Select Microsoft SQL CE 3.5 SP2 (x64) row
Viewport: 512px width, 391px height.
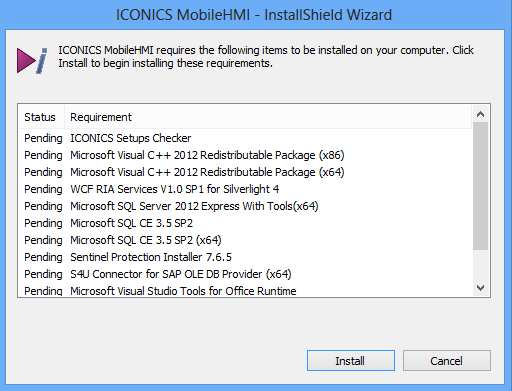245,240
